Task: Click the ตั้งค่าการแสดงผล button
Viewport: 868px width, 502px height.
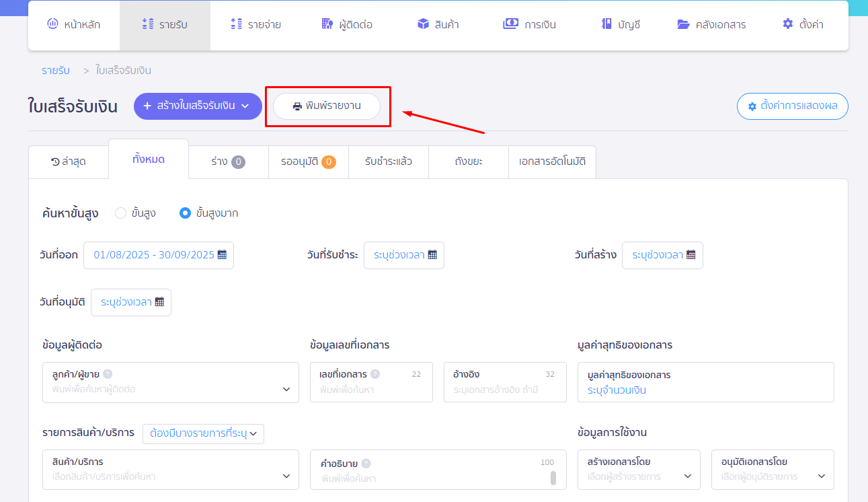Action: point(792,106)
